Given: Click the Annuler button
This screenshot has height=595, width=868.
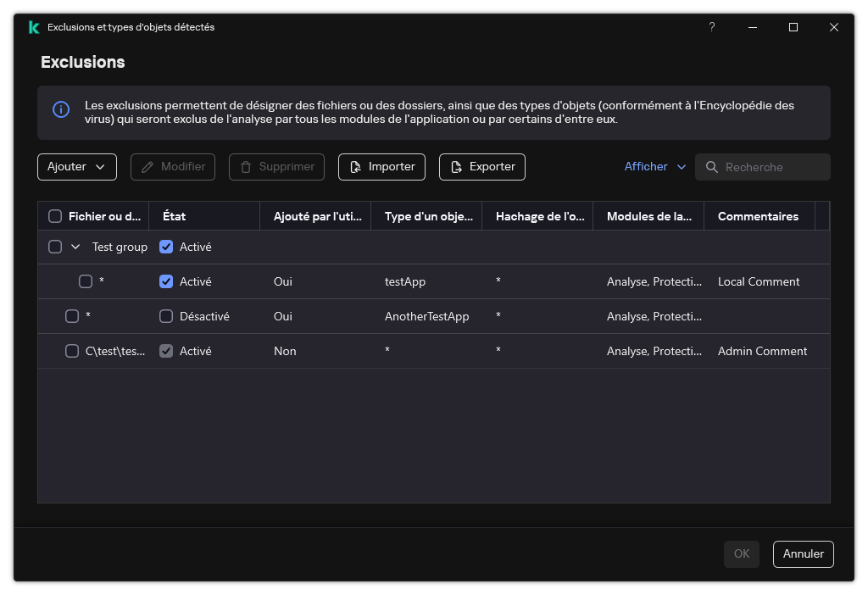Looking at the screenshot, I should pos(804,553).
